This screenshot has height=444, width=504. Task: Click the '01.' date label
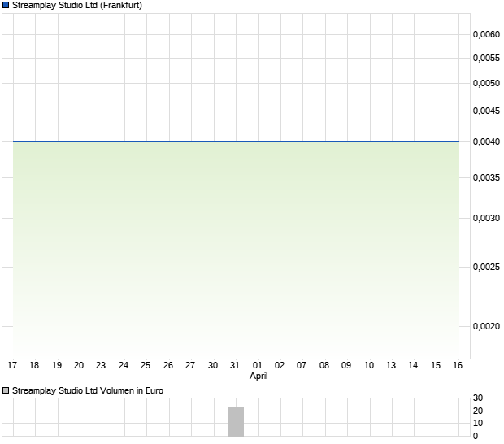point(259,365)
